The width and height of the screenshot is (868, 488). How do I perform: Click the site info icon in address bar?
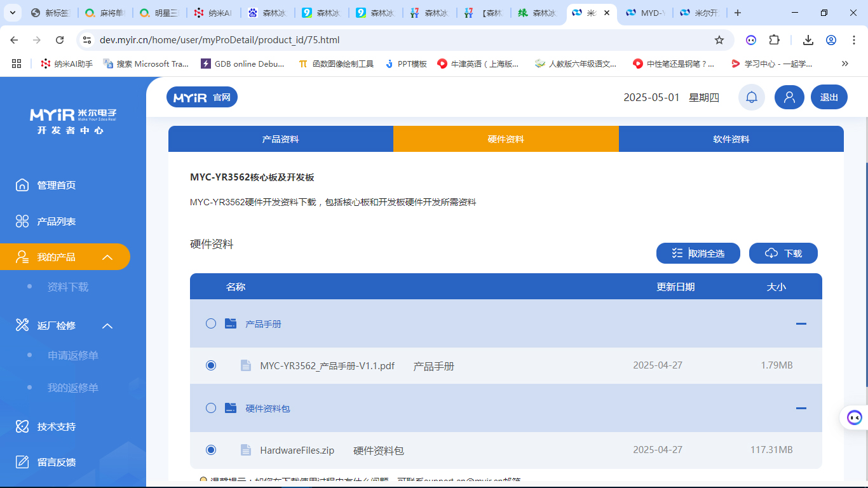tap(88, 40)
